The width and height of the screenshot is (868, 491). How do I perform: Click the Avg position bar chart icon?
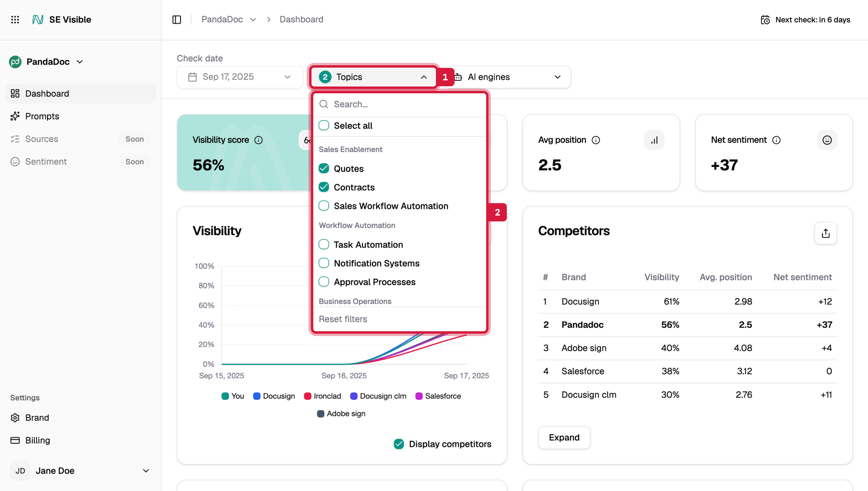click(654, 140)
